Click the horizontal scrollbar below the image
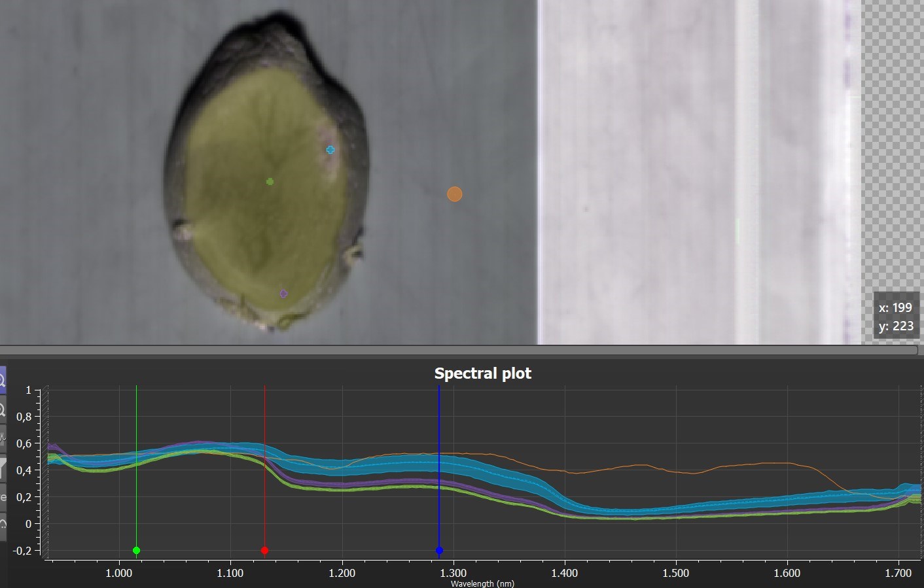924x588 pixels. click(458, 351)
